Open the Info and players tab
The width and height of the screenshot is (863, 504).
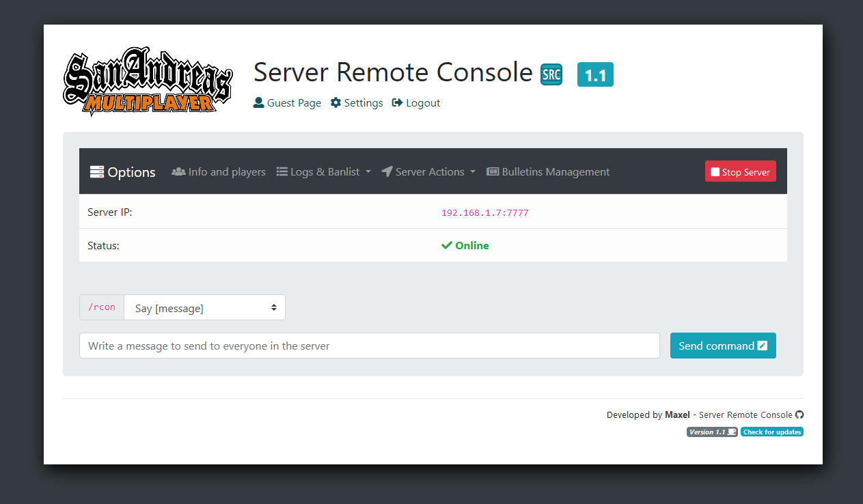[219, 172]
